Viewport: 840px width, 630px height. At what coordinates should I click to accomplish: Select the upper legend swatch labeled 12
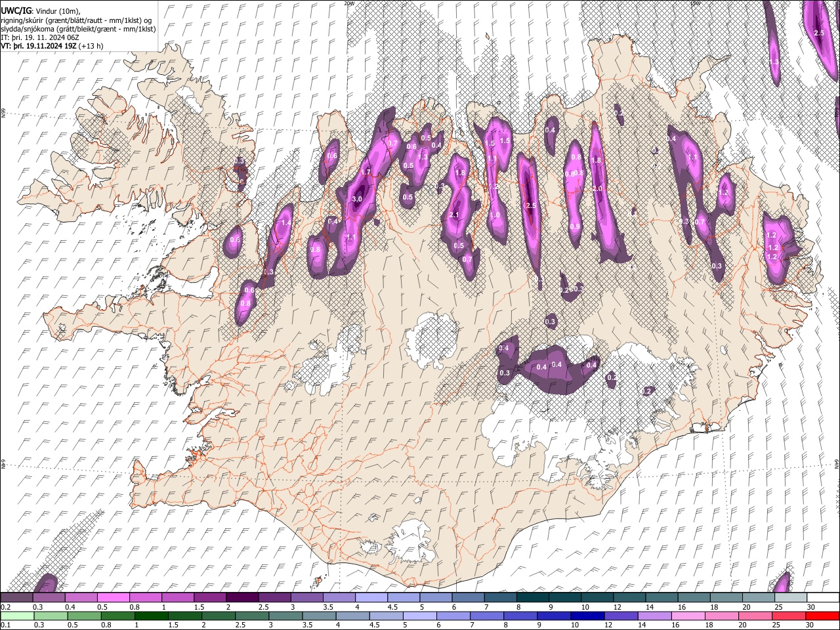pyautogui.click(x=629, y=598)
